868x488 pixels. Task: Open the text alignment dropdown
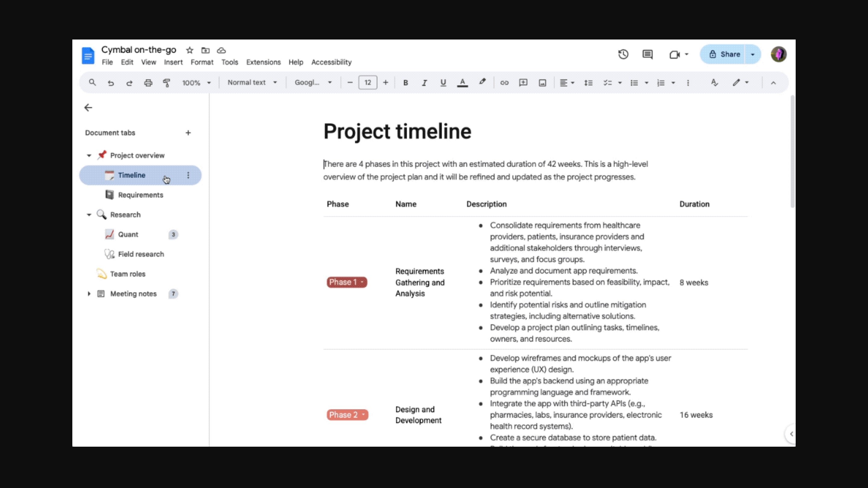[567, 83]
